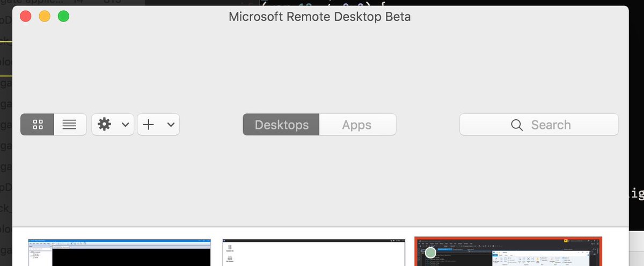Open the gear settings dropdown
This screenshot has width=644, height=266.
(113, 125)
